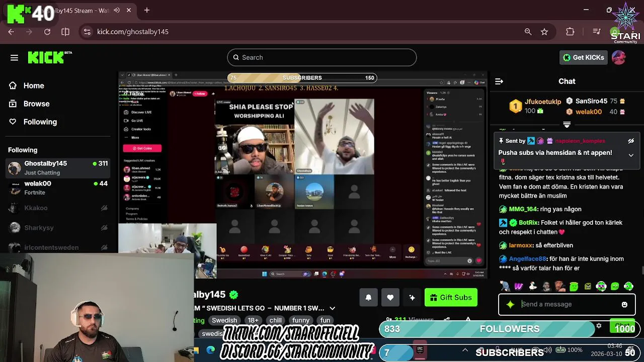Open Microsoft Edge in taskbar
This screenshot has height=362, width=644.
pos(210,350)
